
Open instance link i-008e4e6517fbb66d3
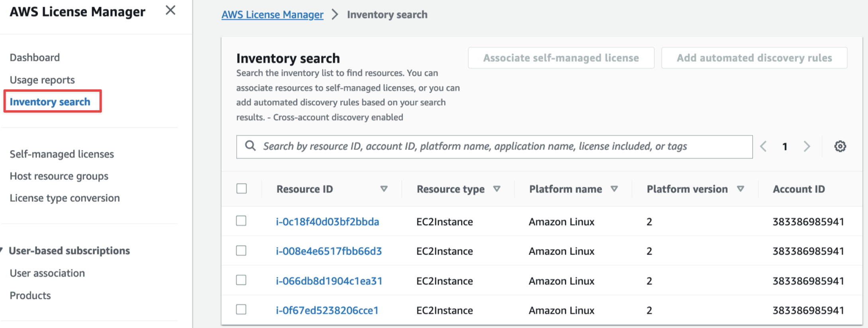(329, 251)
